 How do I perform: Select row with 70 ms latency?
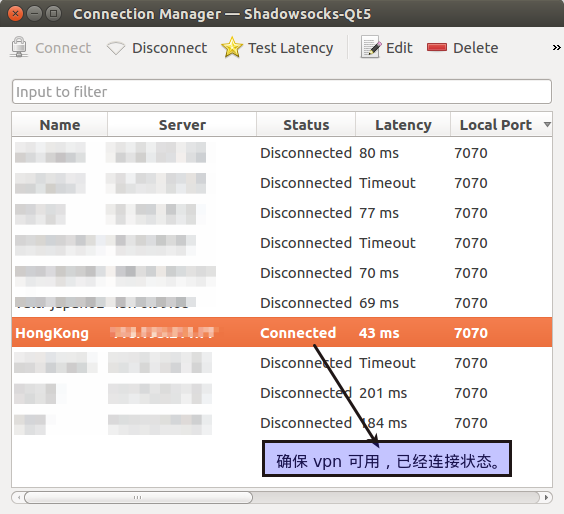click(282, 273)
